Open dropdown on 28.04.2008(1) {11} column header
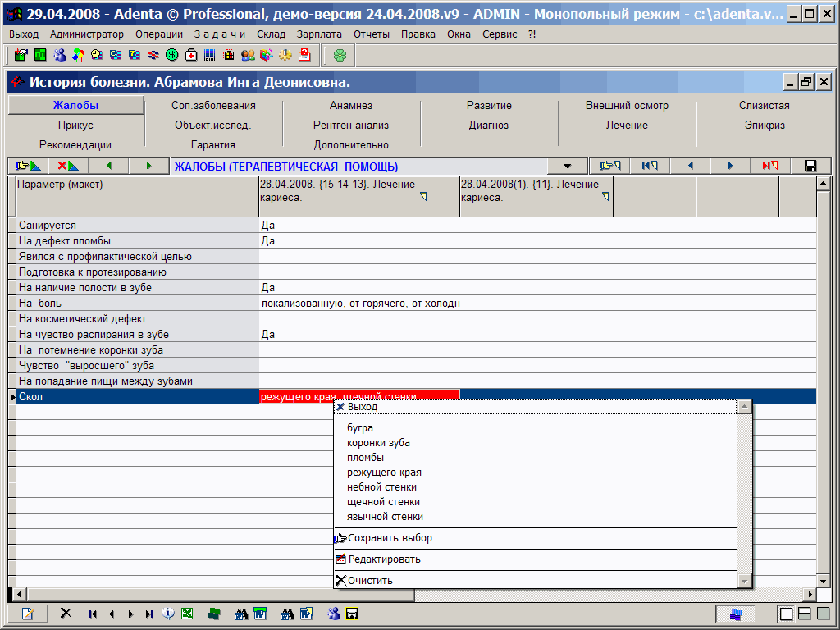Viewport: 840px width, 630px height. click(606, 197)
